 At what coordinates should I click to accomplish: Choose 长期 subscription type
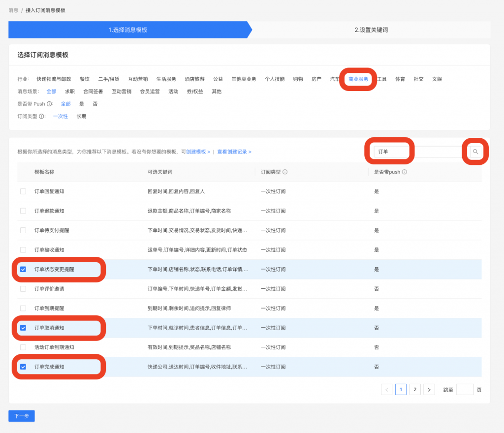tap(81, 117)
